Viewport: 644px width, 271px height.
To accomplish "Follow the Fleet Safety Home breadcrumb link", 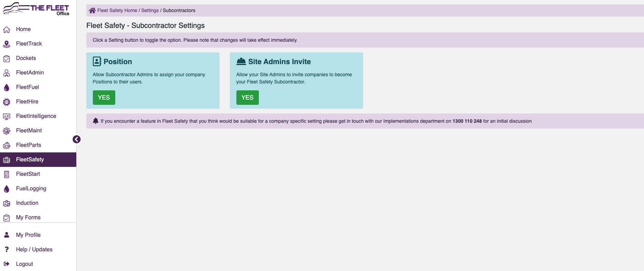I will (x=117, y=10).
